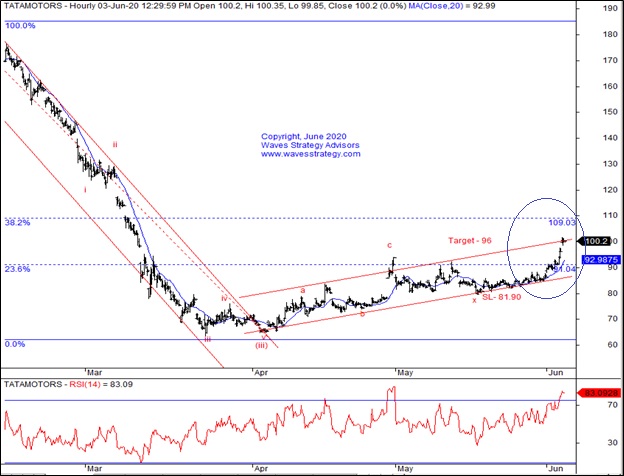
Task: Click the 70 level on RSI axis
Action: pyautogui.click(x=612, y=405)
